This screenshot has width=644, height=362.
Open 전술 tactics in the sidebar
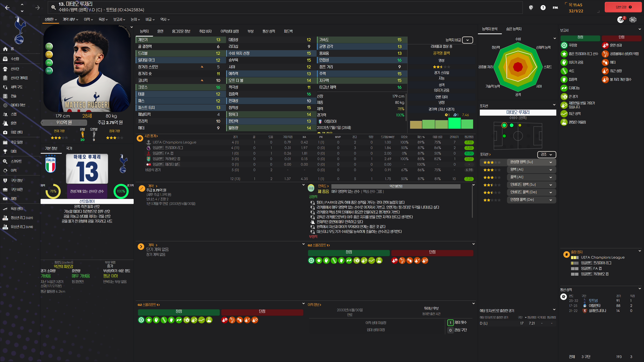pos(13,96)
